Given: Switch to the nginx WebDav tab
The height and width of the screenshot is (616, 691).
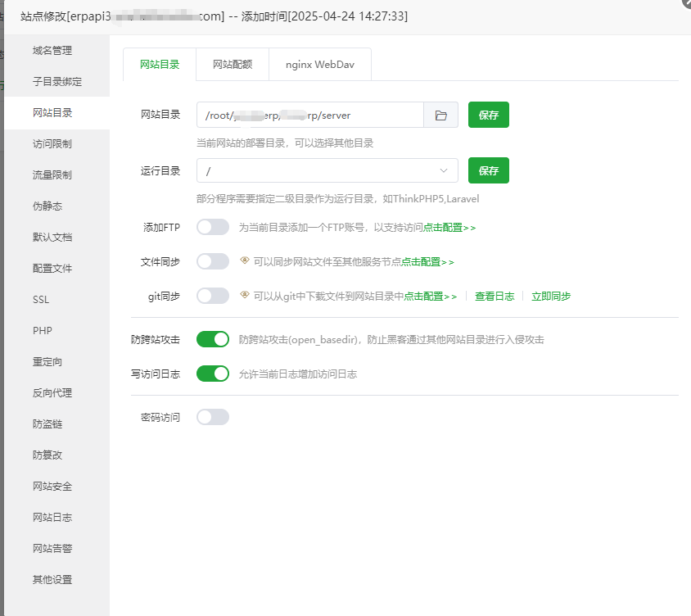Looking at the screenshot, I should point(320,65).
